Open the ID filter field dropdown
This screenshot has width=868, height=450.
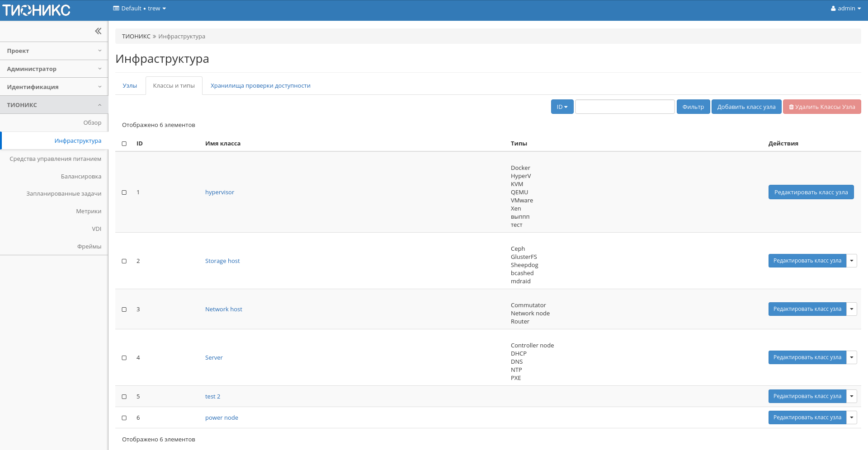coord(562,107)
